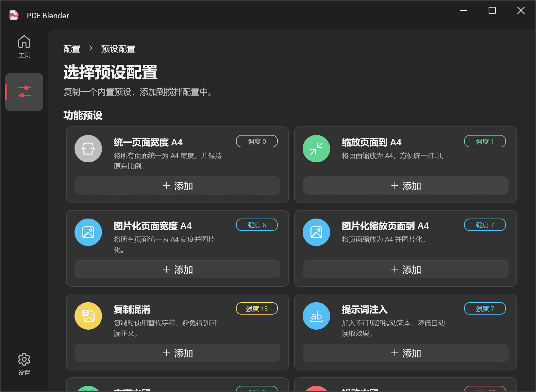Click the PDF Blender app logo
Image resolution: width=536 pixels, height=392 pixels.
(14, 15)
